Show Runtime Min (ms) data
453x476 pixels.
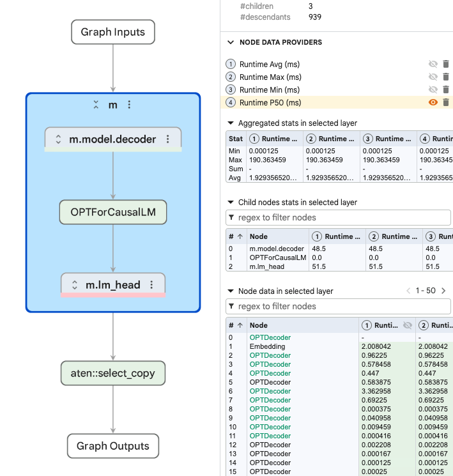(433, 89)
